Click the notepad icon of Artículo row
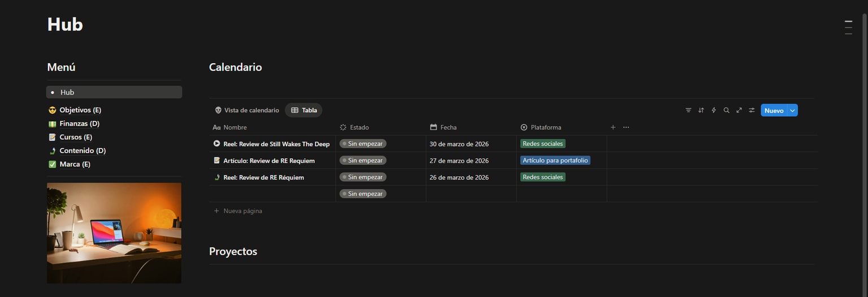868x297 pixels. pyautogui.click(x=216, y=160)
